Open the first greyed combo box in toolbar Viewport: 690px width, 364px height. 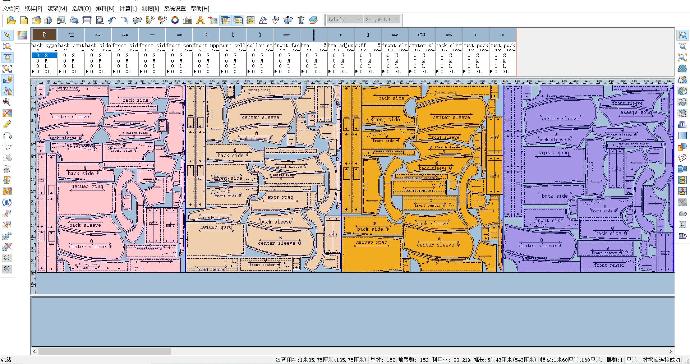(x=345, y=19)
